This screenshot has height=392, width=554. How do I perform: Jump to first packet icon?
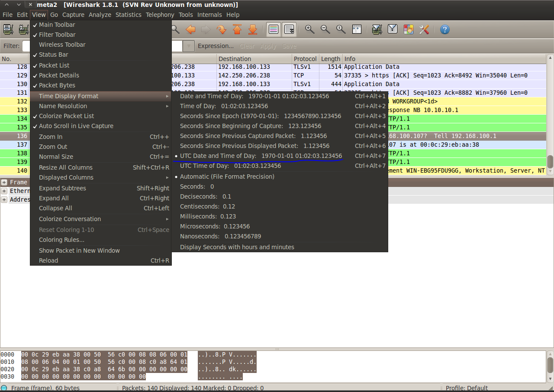coord(237,29)
